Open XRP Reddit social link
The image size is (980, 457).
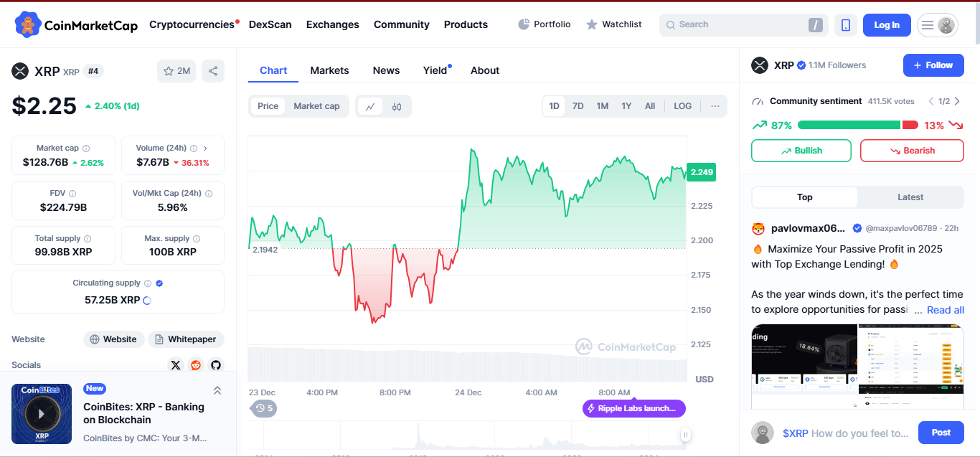pos(196,365)
